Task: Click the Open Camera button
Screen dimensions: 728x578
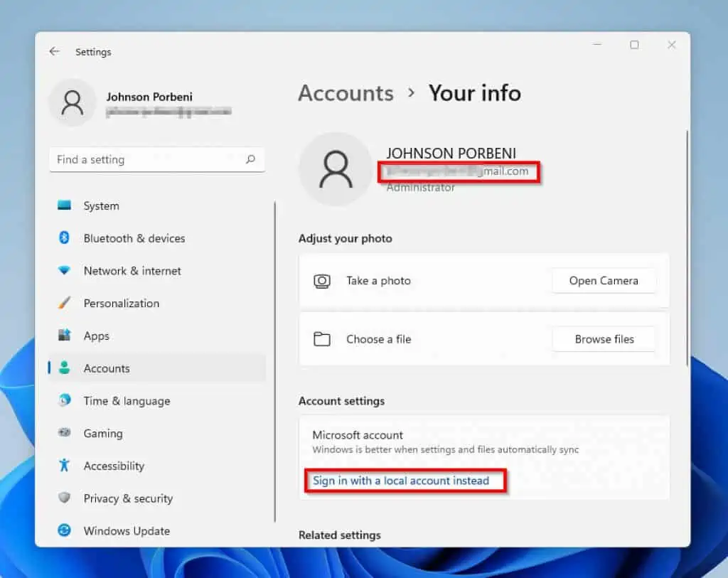Action: [x=604, y=281]
